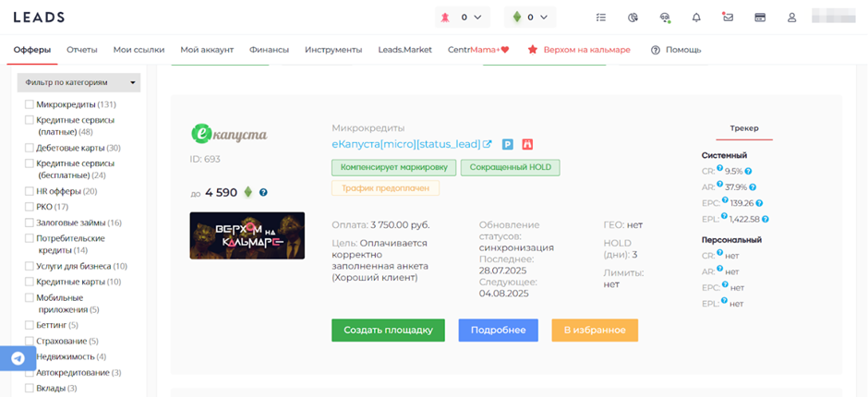Check the Кредитные карты (10) category
The image size is (868, 397).
[30, 282]
